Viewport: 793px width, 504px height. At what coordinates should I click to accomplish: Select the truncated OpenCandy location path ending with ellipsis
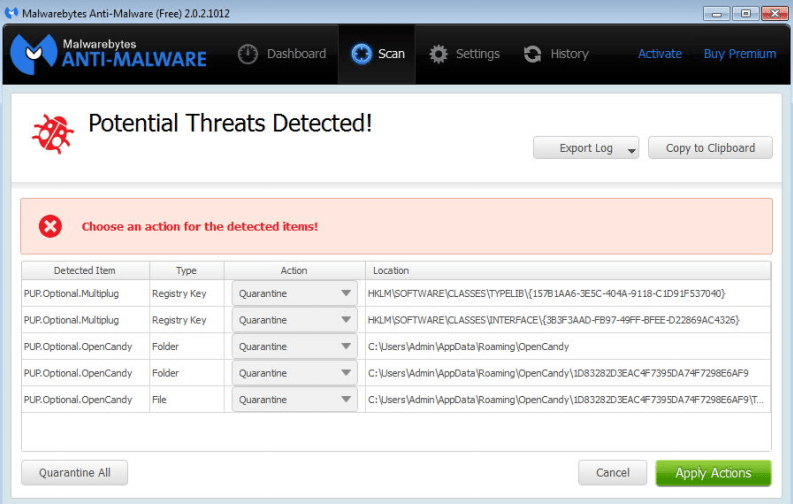565,399
